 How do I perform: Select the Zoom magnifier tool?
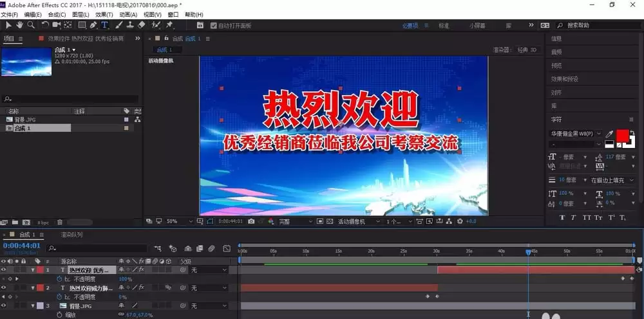pyautogui.click(x=31, y=25)
